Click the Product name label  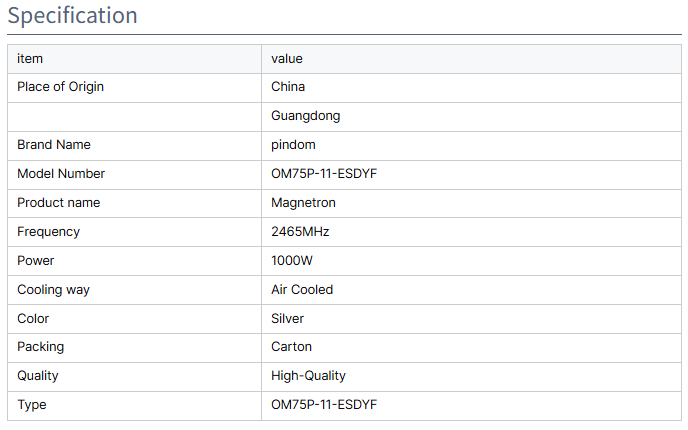click(59, 203)
